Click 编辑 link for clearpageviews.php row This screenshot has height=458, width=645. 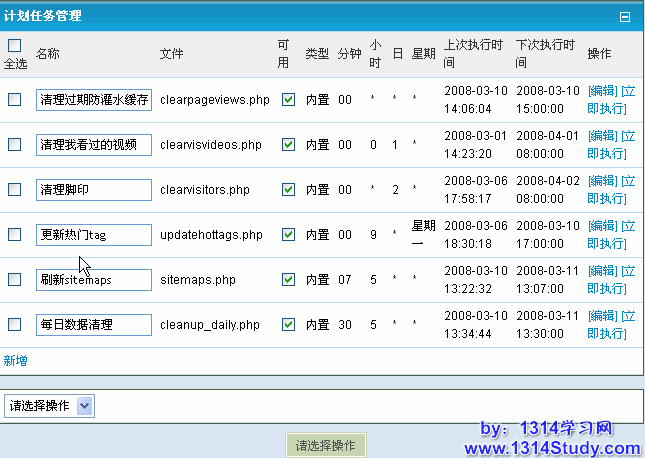602,91
